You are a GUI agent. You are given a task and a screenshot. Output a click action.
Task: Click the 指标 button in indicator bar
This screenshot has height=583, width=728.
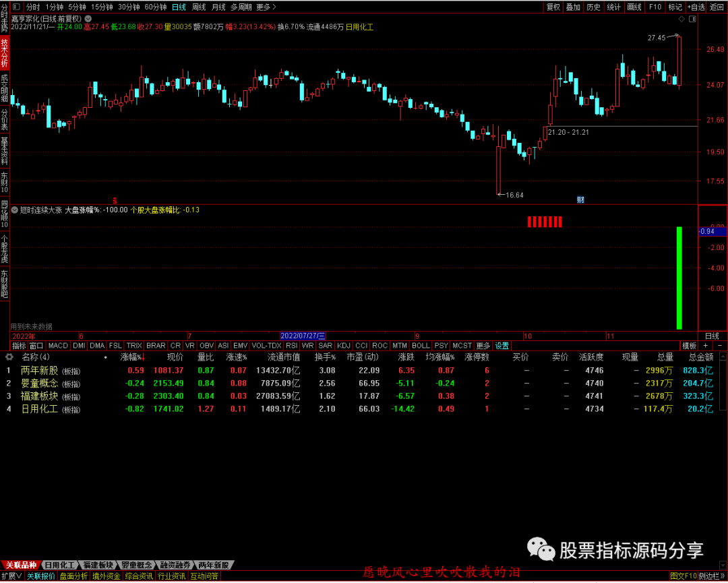coord(19,346)
